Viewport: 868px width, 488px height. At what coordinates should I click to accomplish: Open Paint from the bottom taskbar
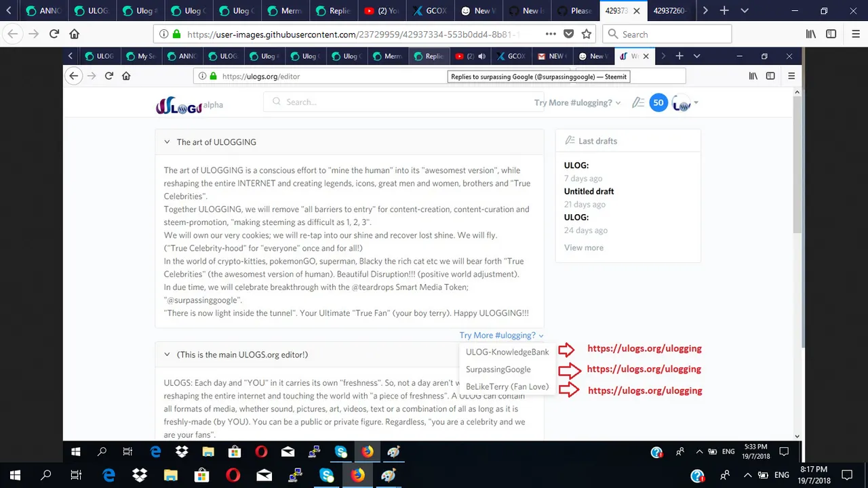pyautogui.click(x=389, y=476)
